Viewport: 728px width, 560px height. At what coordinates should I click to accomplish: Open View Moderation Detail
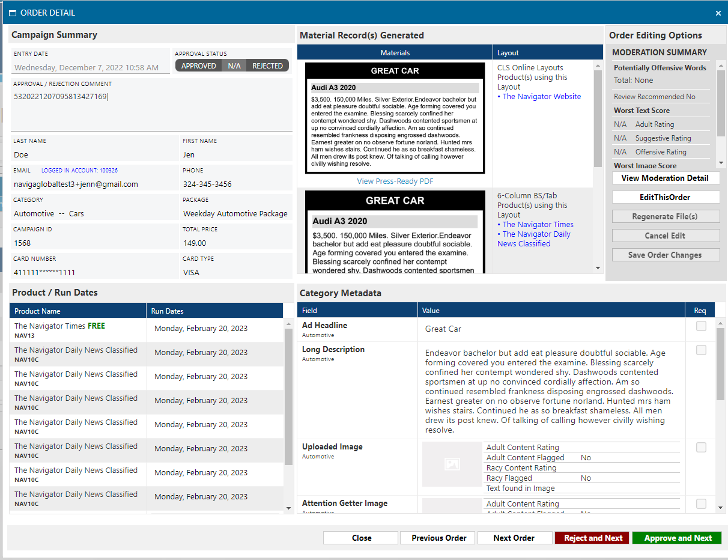pos(665,178)
